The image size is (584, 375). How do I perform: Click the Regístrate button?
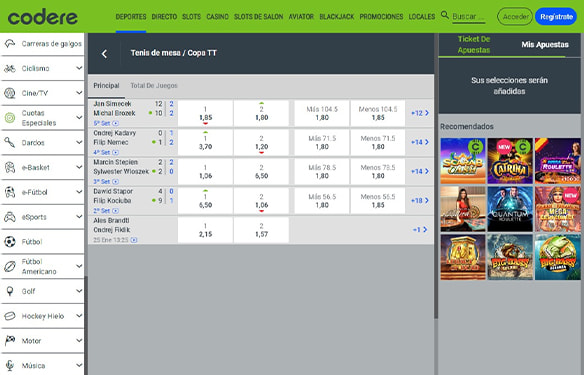[556, 17]
